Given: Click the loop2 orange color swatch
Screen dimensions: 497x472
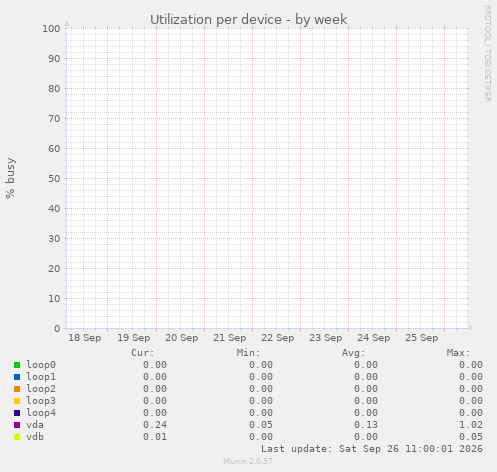Looking at the screenshot, I should click(17, 389).
